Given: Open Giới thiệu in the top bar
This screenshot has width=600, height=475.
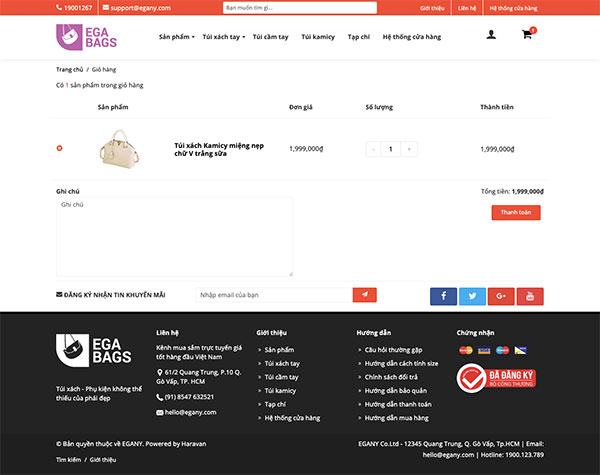Looking at the screenshot, I should (432, 8).
